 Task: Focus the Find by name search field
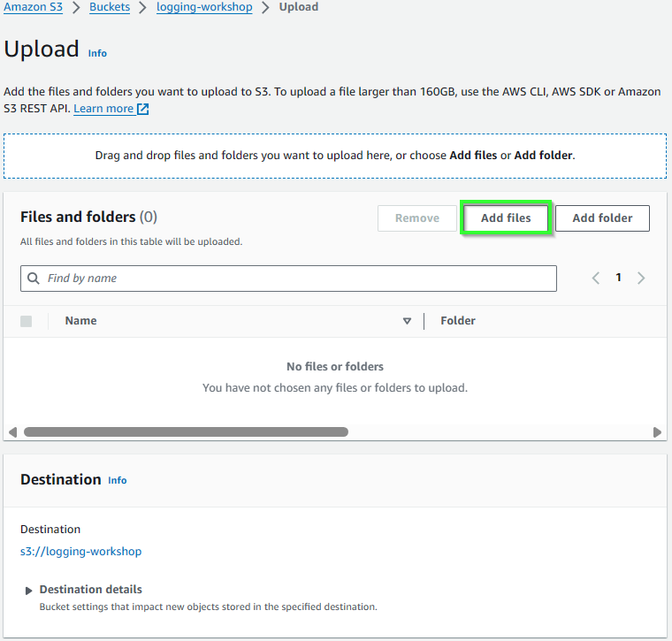[x=288, y=279]
